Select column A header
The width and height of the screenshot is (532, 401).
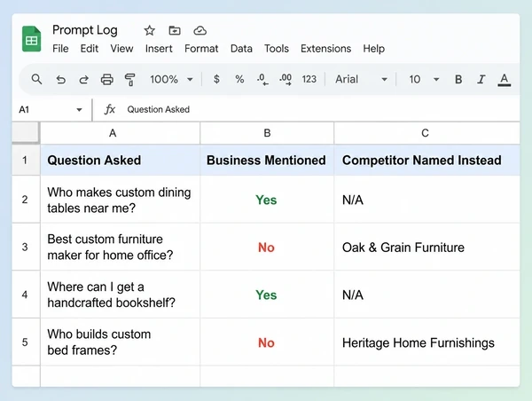[120, 133]
